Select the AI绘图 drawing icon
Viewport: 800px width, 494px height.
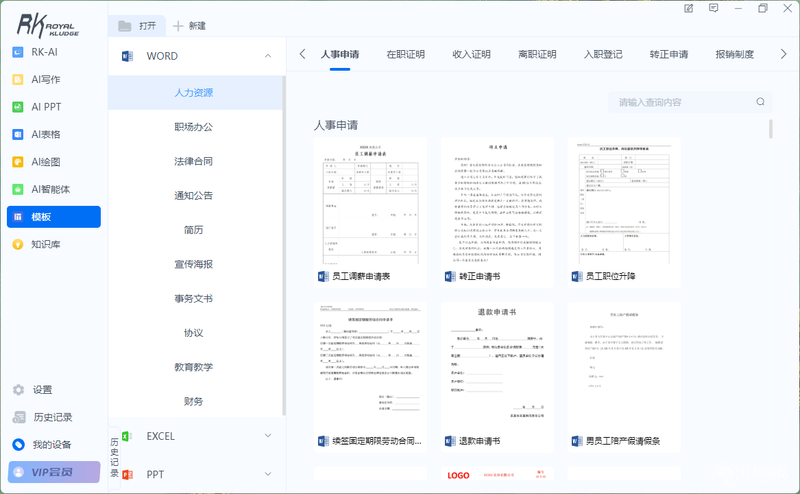point(18,162)
